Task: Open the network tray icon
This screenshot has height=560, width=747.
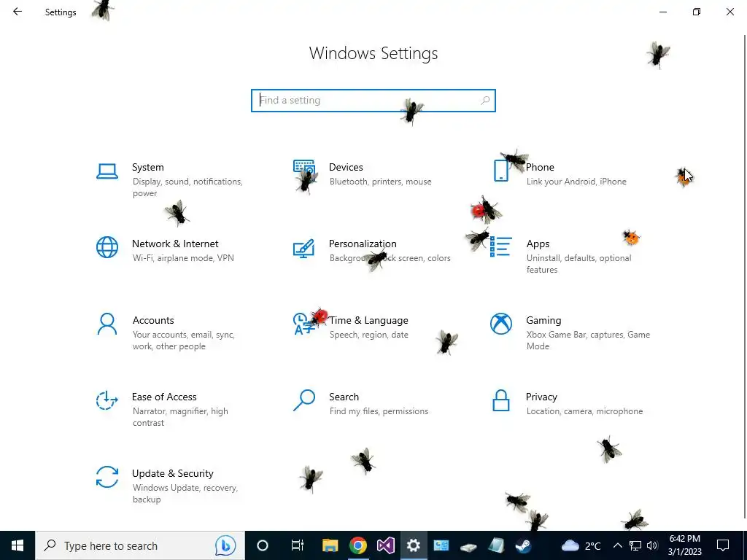Action: (x=635, y=545)
